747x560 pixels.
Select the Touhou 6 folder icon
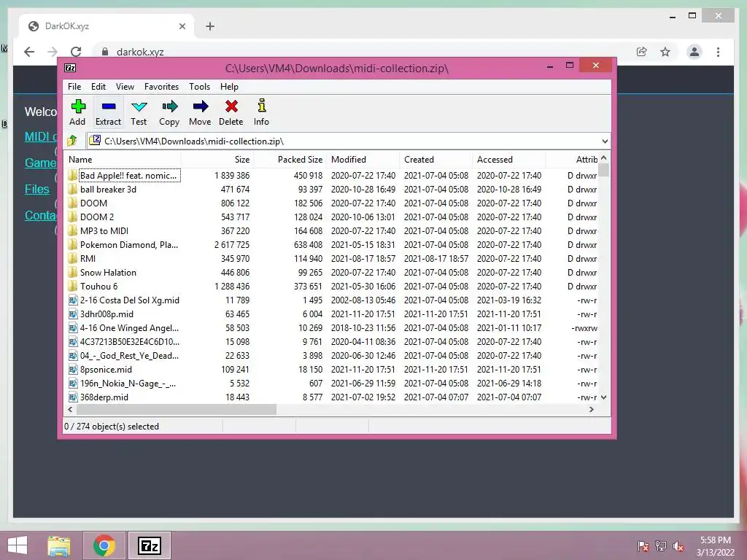coord(72,286)
